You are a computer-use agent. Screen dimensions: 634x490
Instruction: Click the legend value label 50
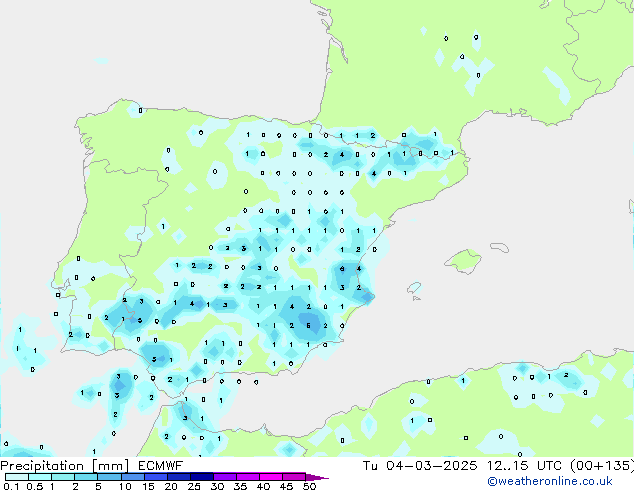pyautogui.click(x=309, y=486)
